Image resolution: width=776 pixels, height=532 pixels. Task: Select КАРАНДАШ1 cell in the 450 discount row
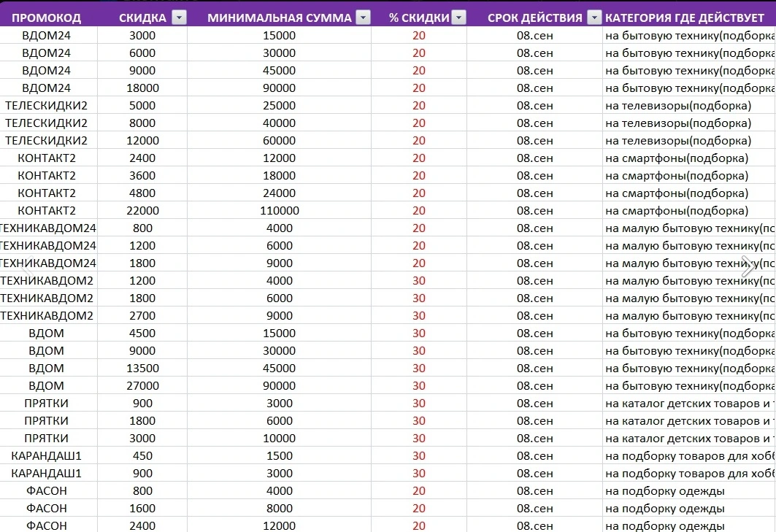pos(47,456)
